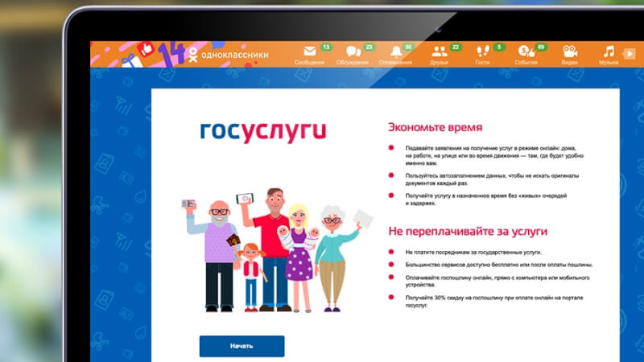Viewport: 644px width, 362px height.
Task: Click the family illustration
Action: tap(277, 250)
